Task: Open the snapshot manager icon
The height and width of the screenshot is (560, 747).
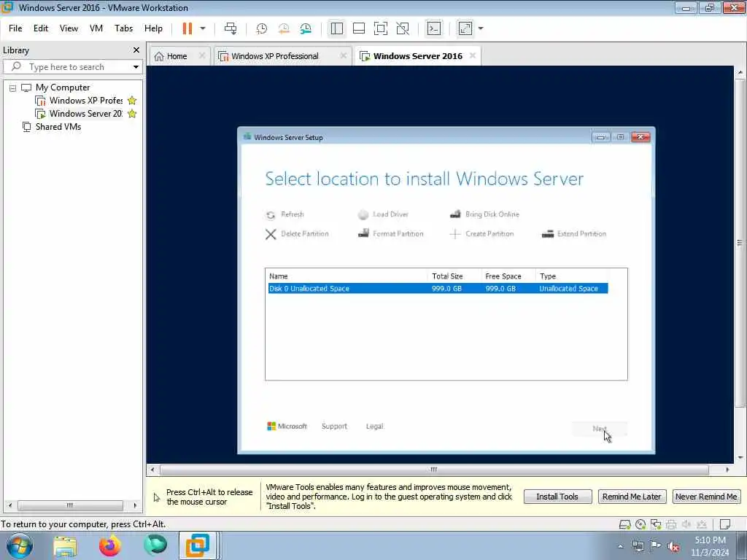Action: coord(306,28)
